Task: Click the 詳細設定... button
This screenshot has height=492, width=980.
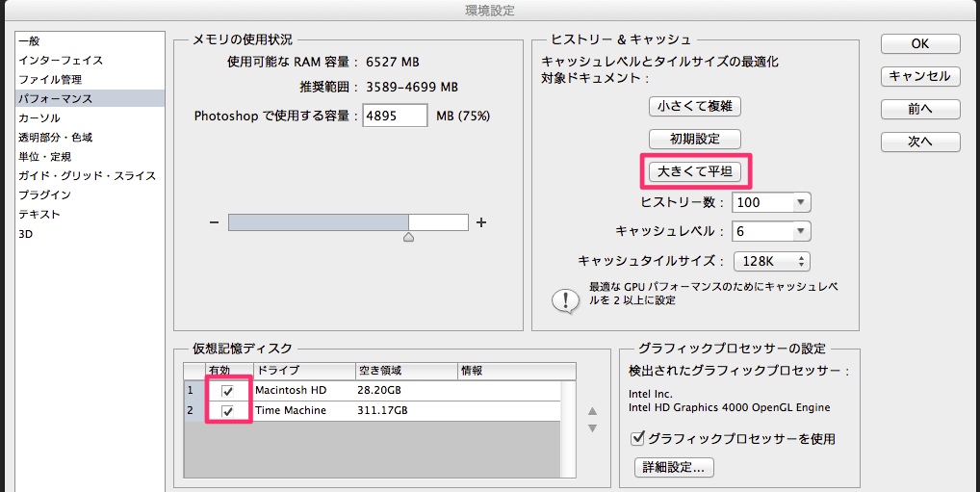Action: [x=673, y=468]
